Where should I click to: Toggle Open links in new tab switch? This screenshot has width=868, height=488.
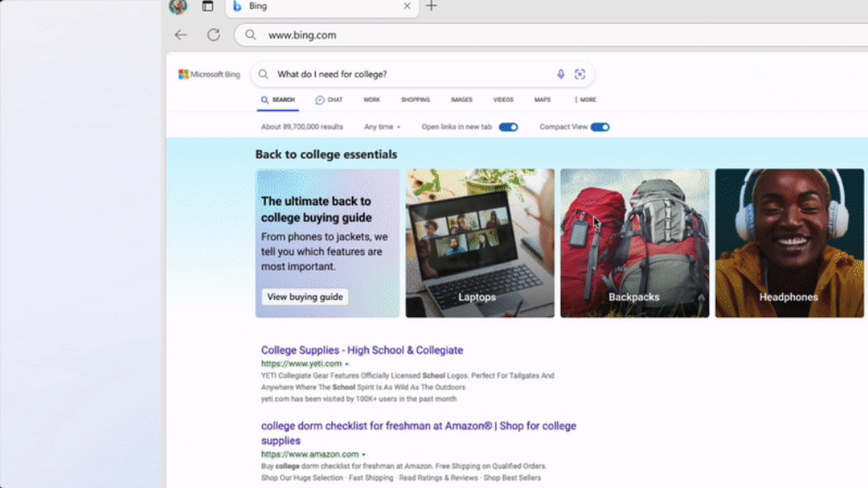(508, 127)
